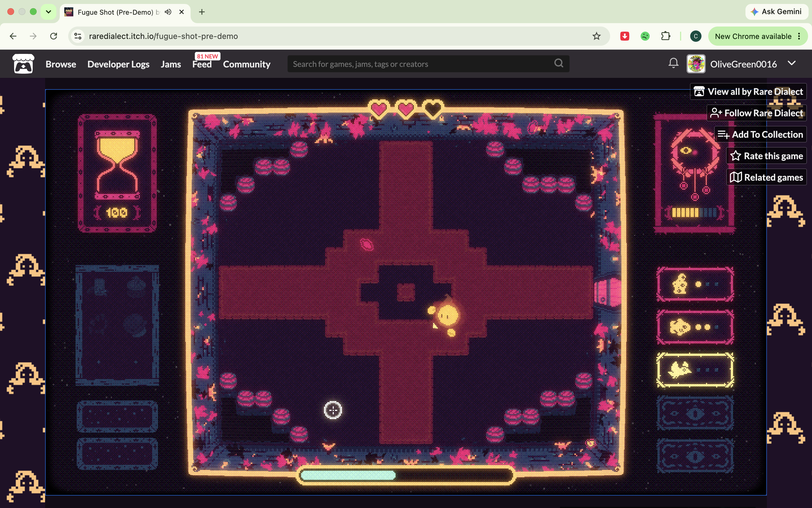812x508 pixels.
Task: Open the tab search dropdown arrow
Action: pos(48,12)
